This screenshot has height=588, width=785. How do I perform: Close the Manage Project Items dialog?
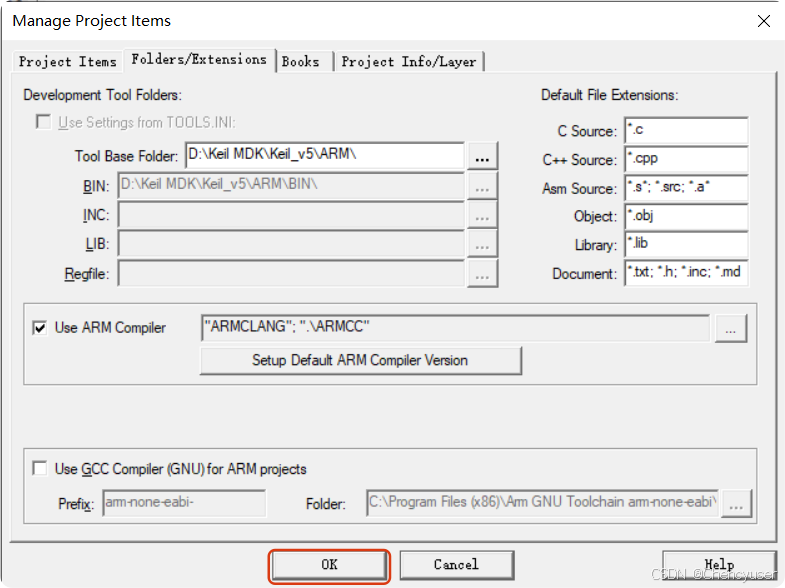763,21
